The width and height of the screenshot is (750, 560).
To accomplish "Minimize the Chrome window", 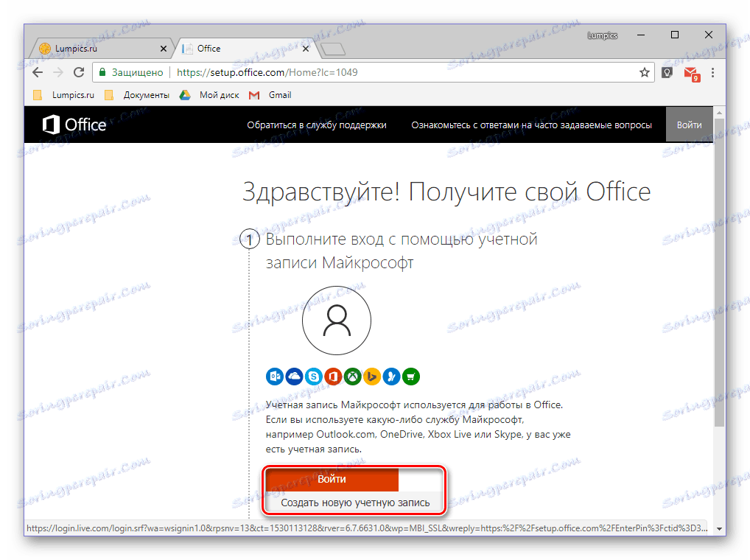I will 641,35.
